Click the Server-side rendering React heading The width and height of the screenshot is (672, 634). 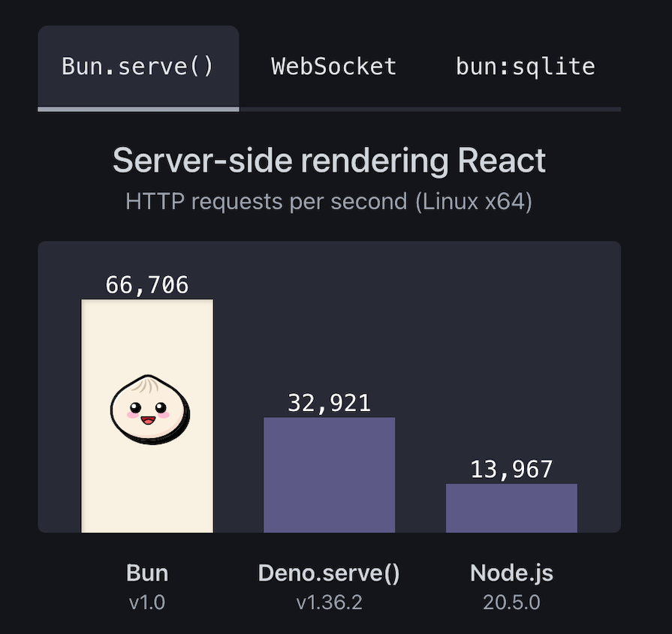[x=329, y=160]
